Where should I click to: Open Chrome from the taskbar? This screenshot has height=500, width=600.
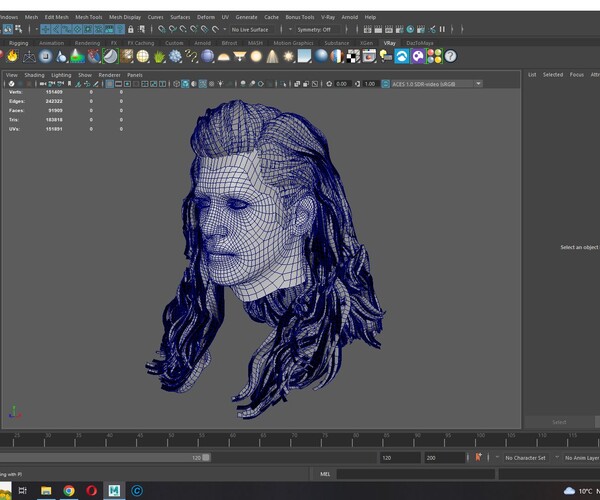[x=69, y=490]
